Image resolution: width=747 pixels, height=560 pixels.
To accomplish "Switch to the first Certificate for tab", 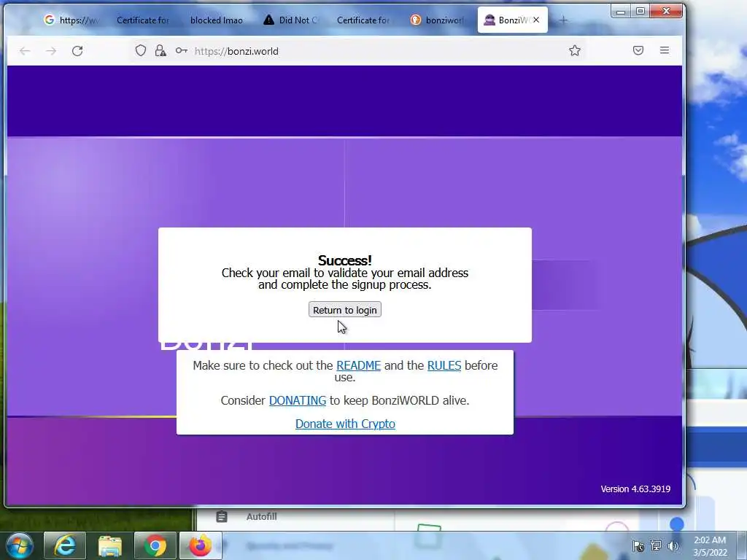I will coord(143,20).
